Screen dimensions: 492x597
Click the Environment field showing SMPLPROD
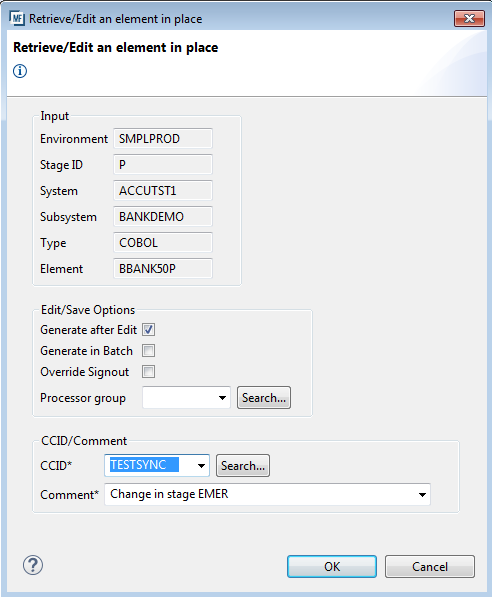point(163,139)
